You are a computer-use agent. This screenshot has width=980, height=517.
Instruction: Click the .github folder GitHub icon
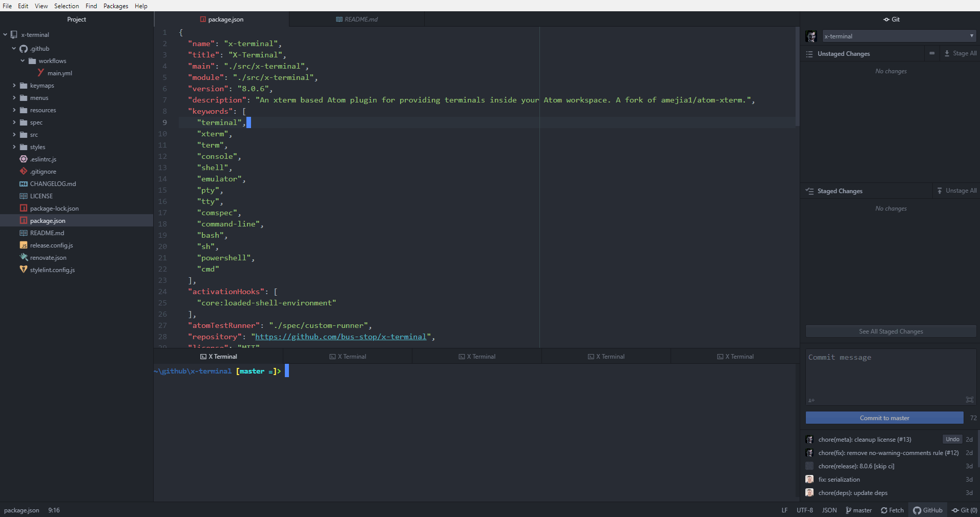(24, 49)
